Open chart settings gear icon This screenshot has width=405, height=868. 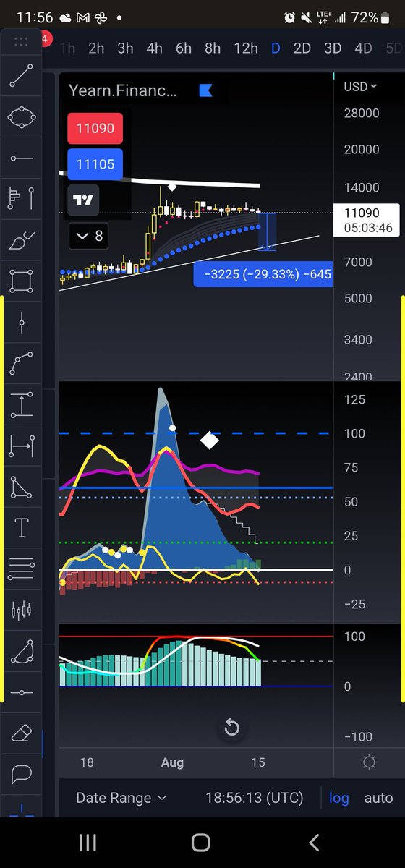pos(369,762)
